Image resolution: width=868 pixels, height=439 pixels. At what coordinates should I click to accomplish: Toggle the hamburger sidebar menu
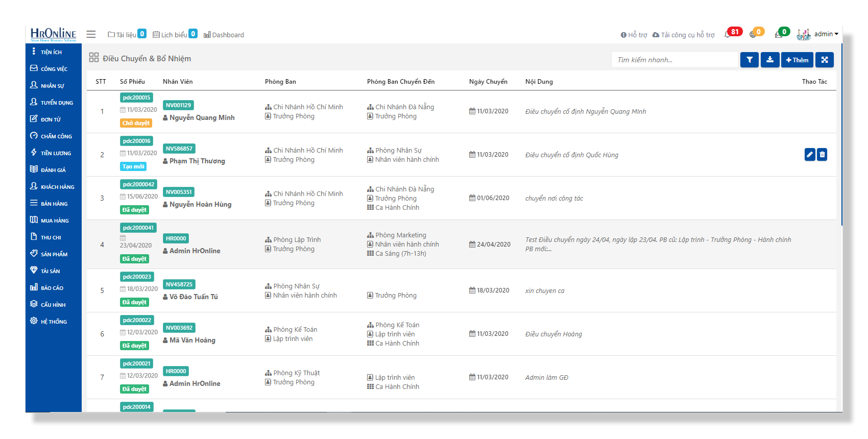pyautogui.click(x=91, y=34)
